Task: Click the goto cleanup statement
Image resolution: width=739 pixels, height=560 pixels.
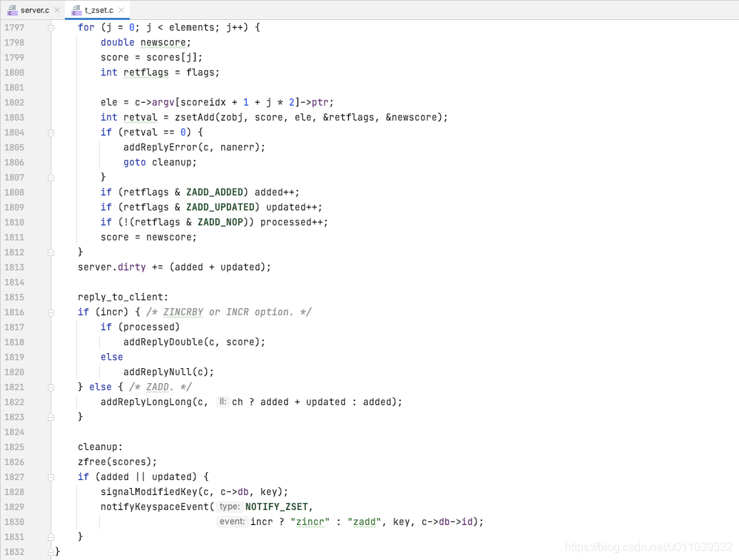Action: click(x=160, y=163)
